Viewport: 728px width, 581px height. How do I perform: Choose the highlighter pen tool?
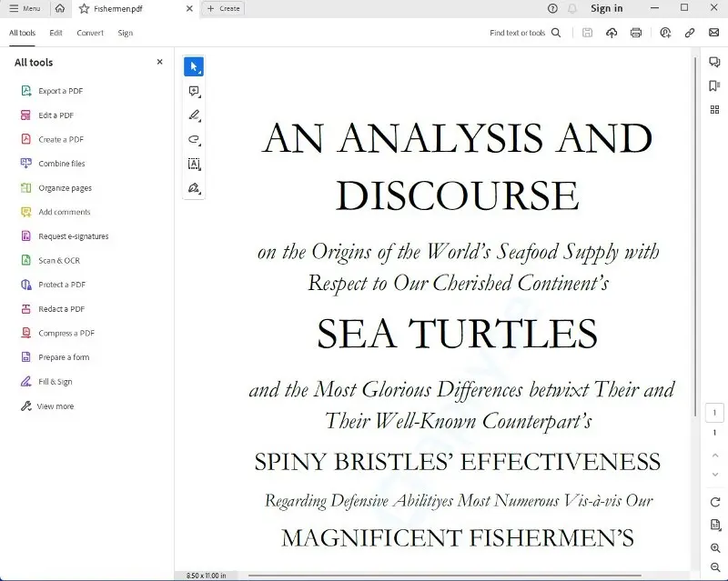[194, 115]
